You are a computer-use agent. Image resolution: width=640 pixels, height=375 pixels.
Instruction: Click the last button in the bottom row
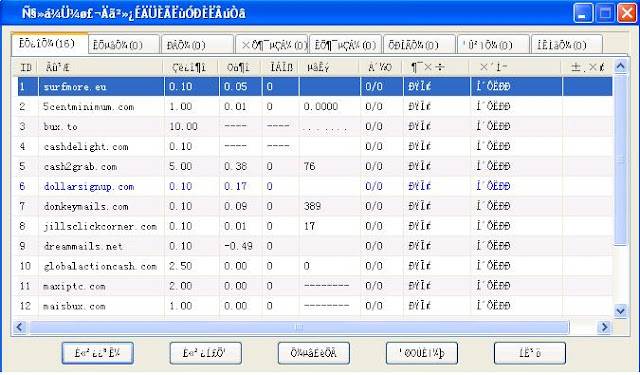529,353
